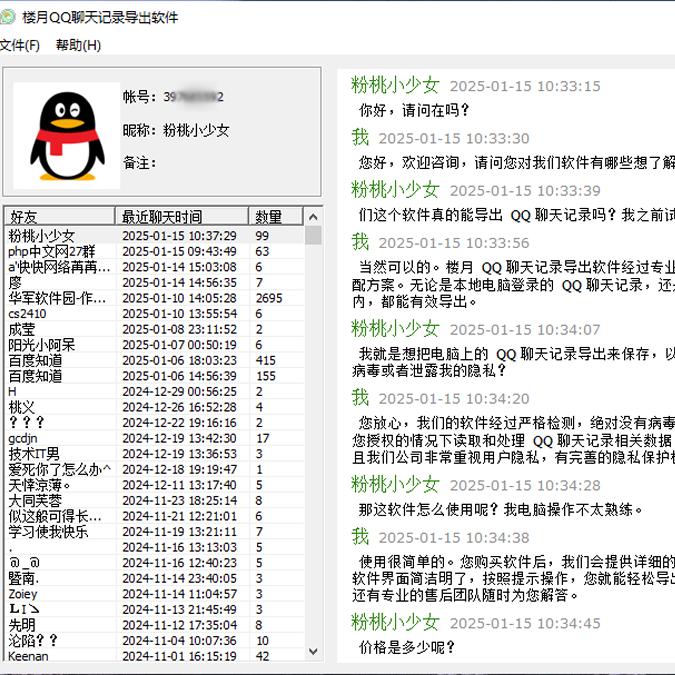Click timestamp 2025-01-15 10:34:38

(454, 538)
